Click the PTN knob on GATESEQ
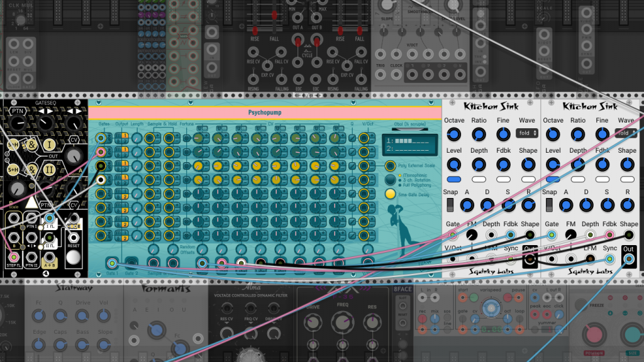Viewport: 644px width, 362px height. pyautogui.click(x=17, y=123)
